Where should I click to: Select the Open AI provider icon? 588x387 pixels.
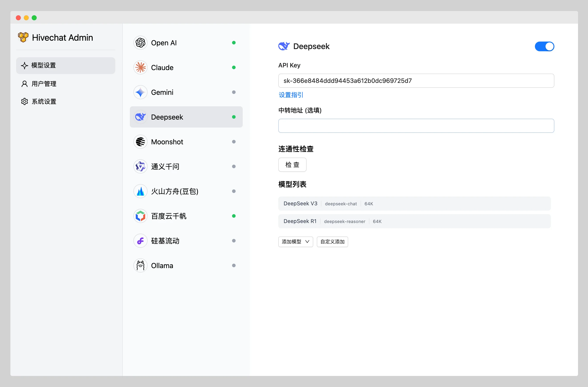pos(140,42)
